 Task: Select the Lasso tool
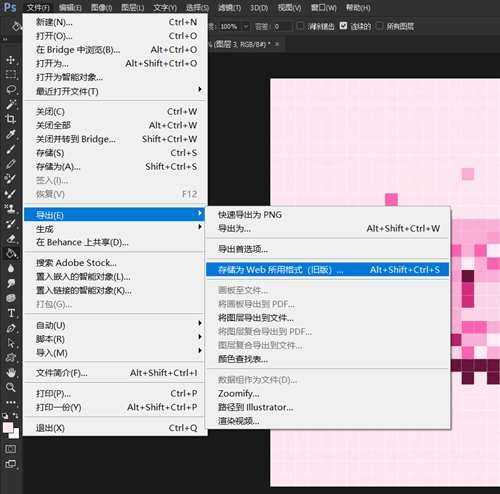[x=11, y=89]
